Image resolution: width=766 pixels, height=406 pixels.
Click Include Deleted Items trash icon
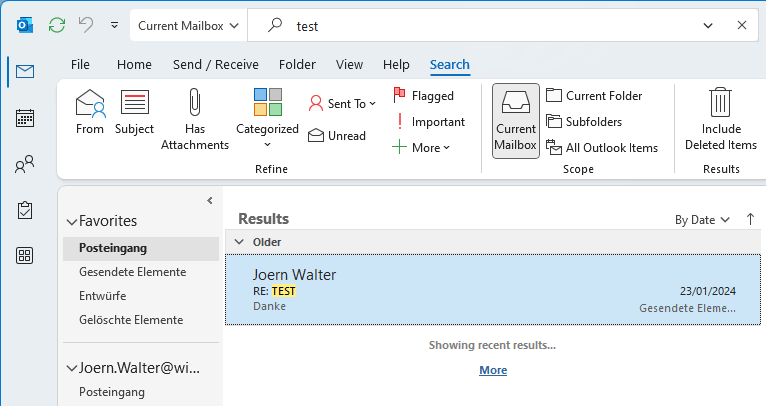(720, 118)
